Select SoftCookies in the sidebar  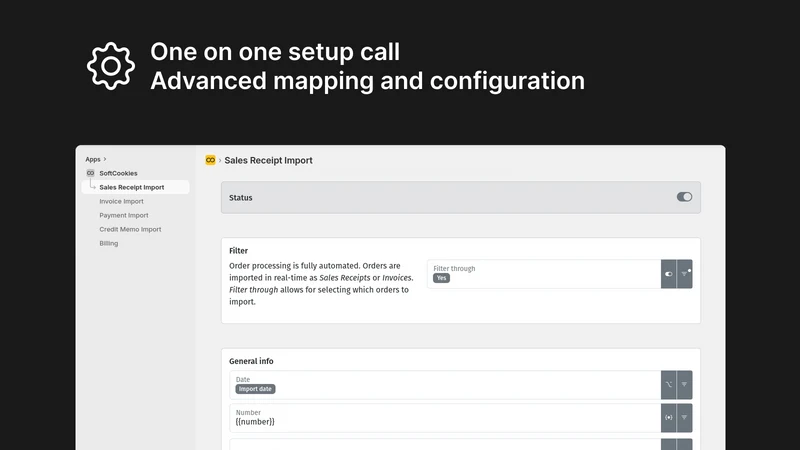click(118, 173)
